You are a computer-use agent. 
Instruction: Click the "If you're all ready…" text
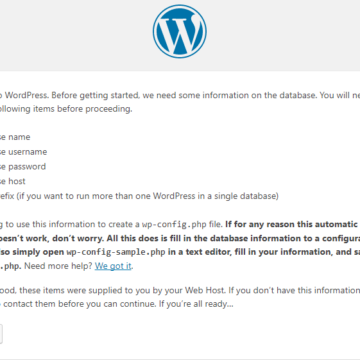point(195,304)
